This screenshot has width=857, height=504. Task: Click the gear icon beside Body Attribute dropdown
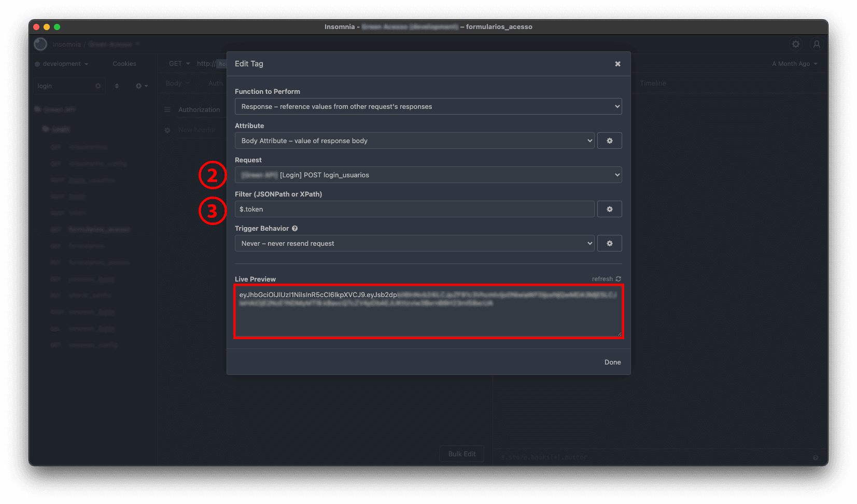609,141
